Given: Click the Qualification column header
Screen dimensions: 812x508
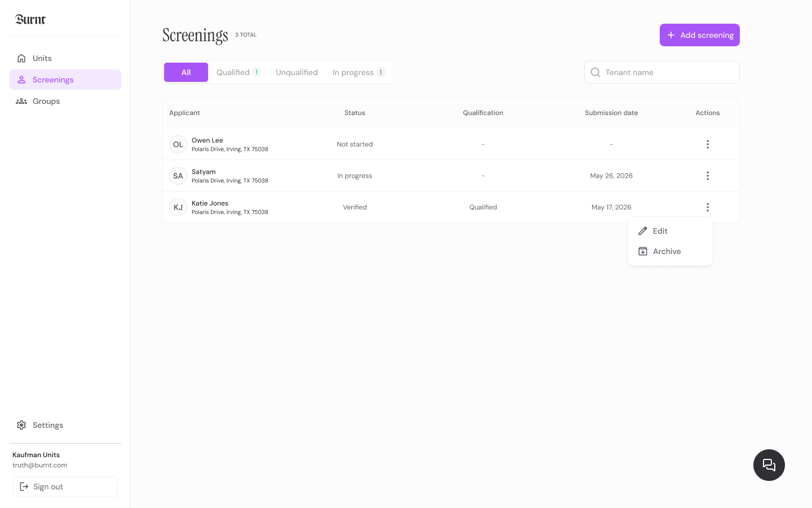Looking at the screenshot, I should point(483,113).
